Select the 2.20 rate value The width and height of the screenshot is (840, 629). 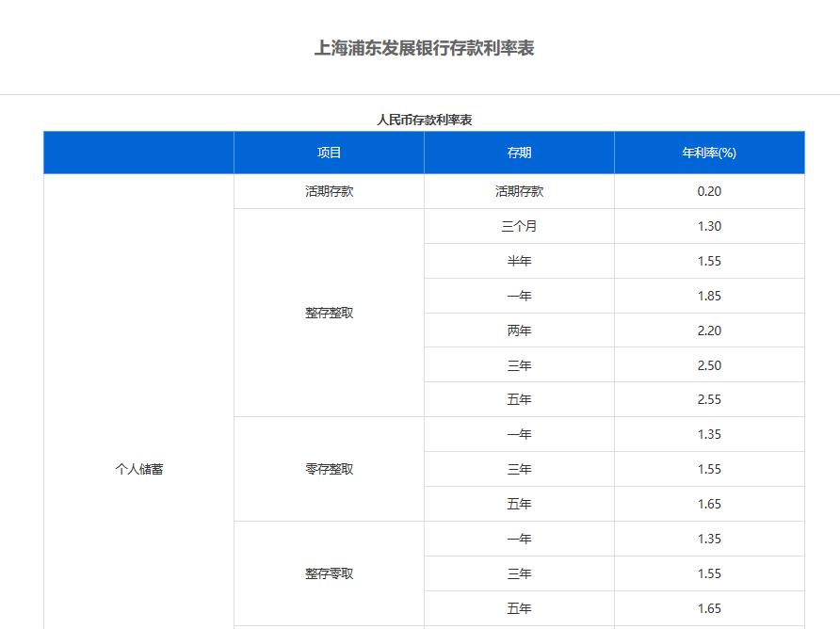[x=709, y=331]
